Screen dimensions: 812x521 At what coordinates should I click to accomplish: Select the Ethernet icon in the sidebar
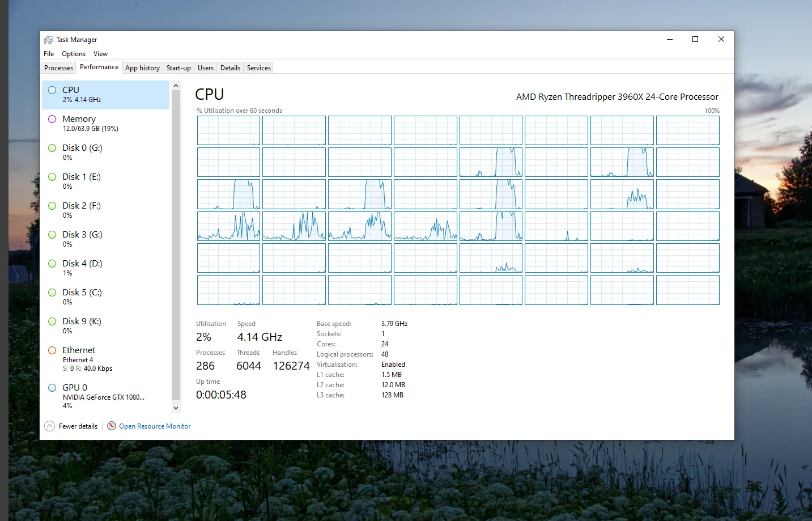[x=52, y=350]
